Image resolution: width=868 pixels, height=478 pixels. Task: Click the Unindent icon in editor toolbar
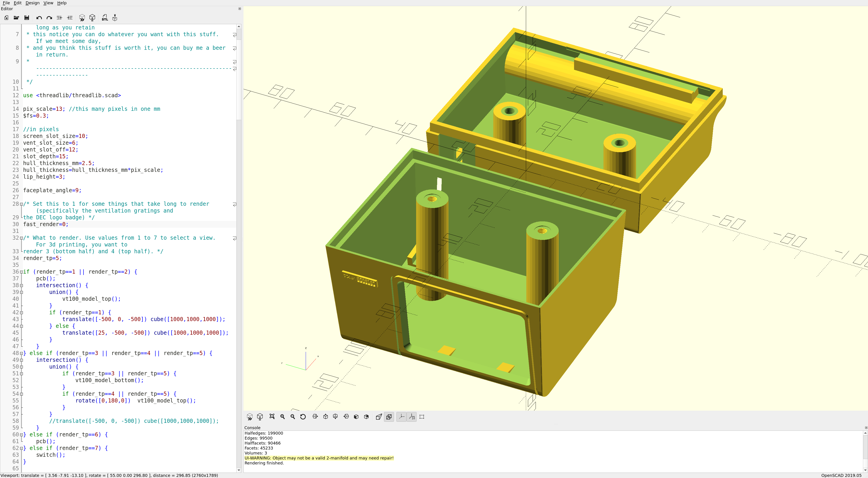[59, 18]
